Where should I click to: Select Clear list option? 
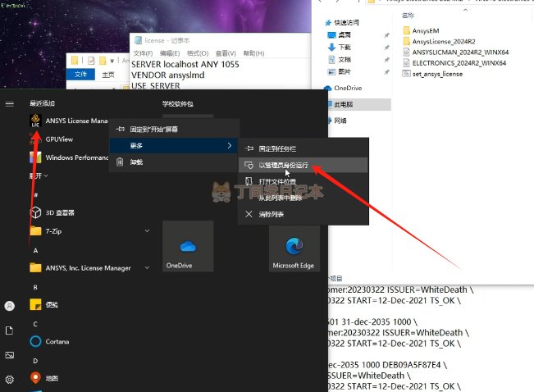(304, 214)
